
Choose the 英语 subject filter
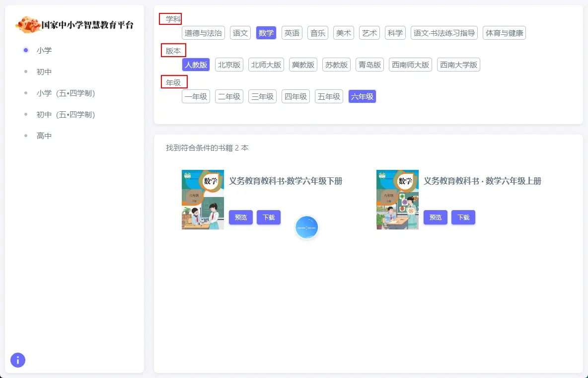292,33
